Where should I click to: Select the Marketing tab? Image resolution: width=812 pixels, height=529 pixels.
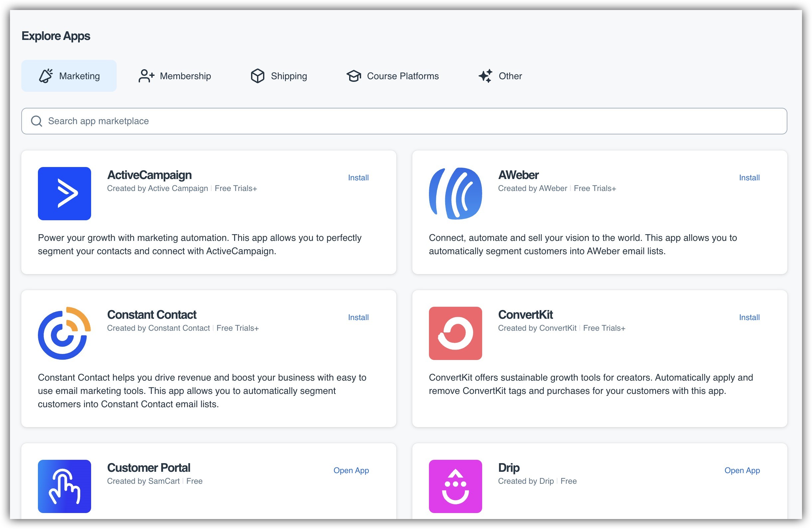69,76
